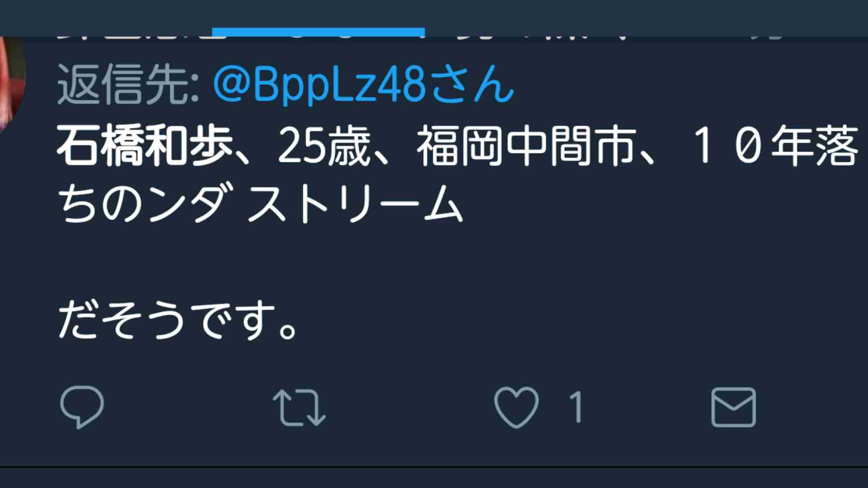Click the 返信先 reply-to label
The image size is (868, 488).
tap(128, 85)
